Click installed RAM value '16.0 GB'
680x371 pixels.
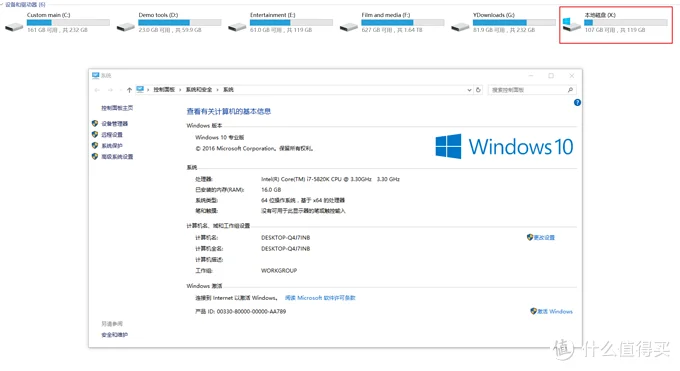click(x=271, y=190)
